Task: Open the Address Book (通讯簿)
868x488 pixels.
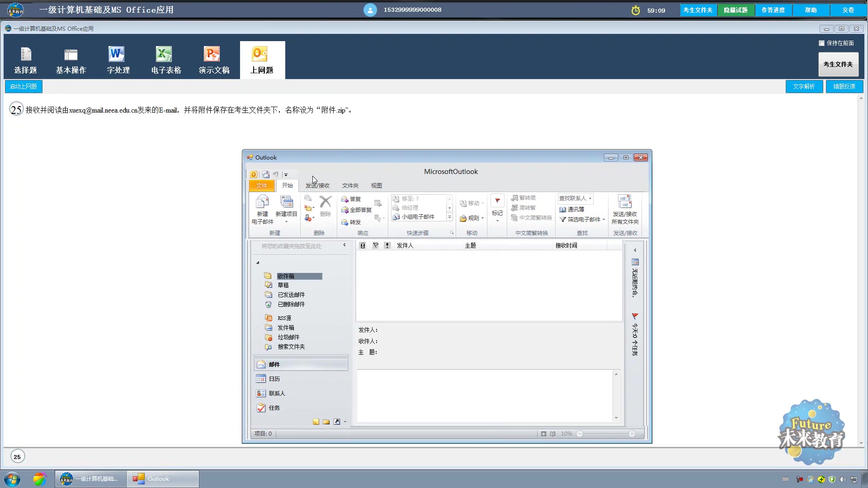Action: click(572, 210)
